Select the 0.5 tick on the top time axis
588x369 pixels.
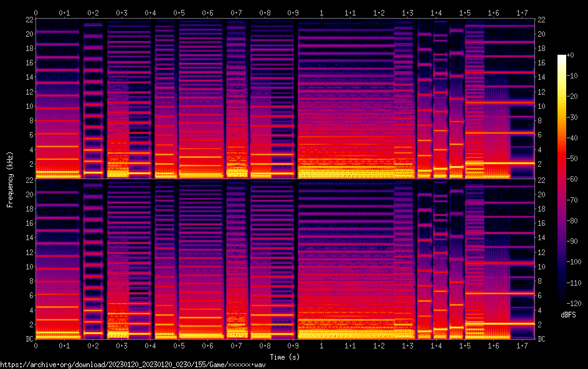(179, 12)
